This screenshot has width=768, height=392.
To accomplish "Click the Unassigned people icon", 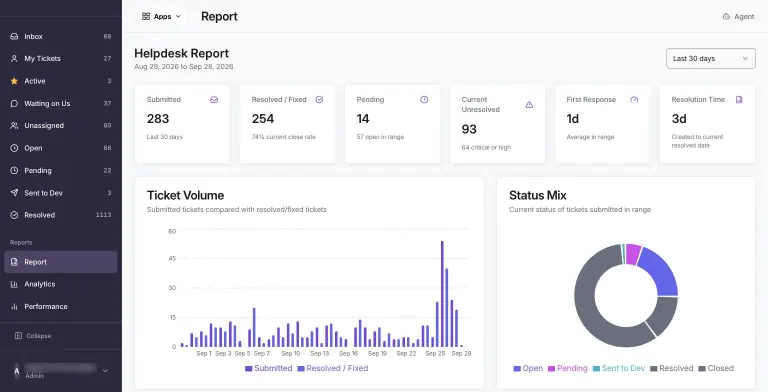I will click(14, 125).
